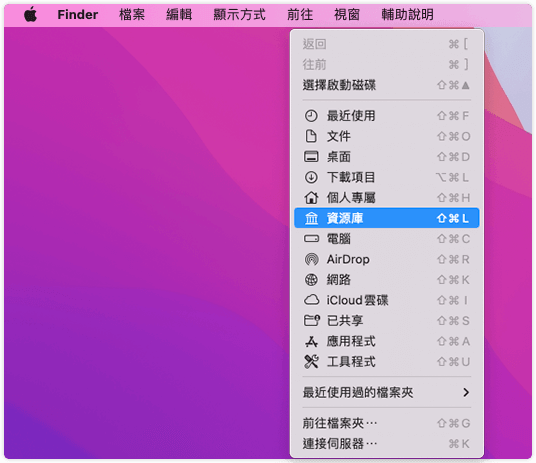Select 已共享 in the Go menu

[387, 321]
